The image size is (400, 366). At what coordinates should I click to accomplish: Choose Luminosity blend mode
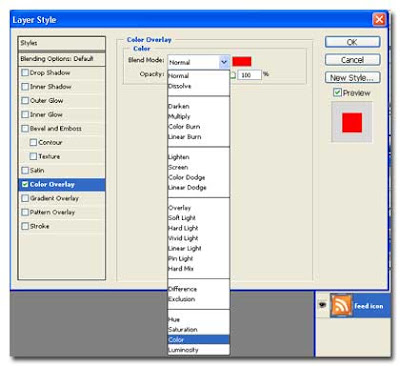pos(199,350)
